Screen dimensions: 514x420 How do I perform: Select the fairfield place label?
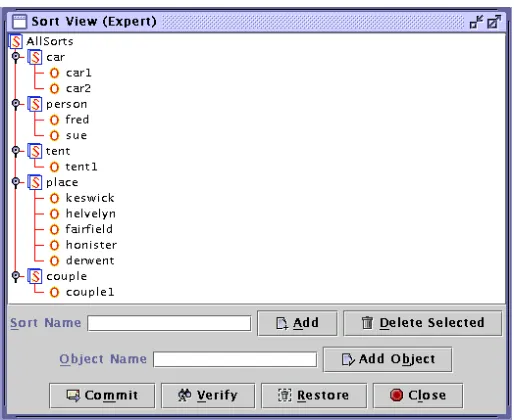(89, 229)
